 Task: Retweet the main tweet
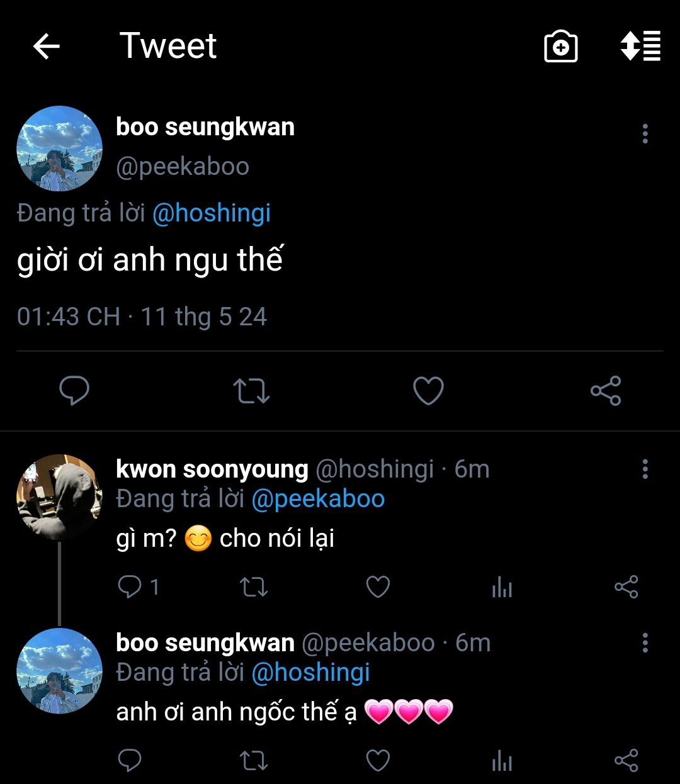pos(251,391)
